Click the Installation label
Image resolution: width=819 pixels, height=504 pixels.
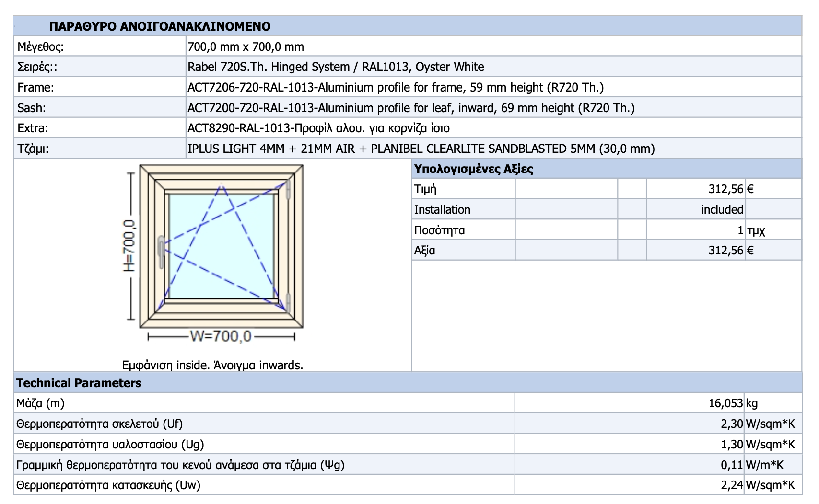pos(442,209)
